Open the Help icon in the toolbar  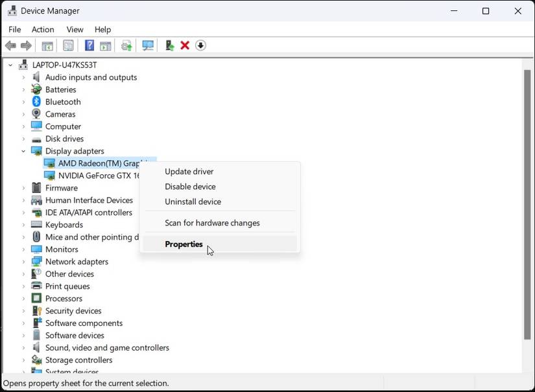pyautogui.click(x=89, y=45)
